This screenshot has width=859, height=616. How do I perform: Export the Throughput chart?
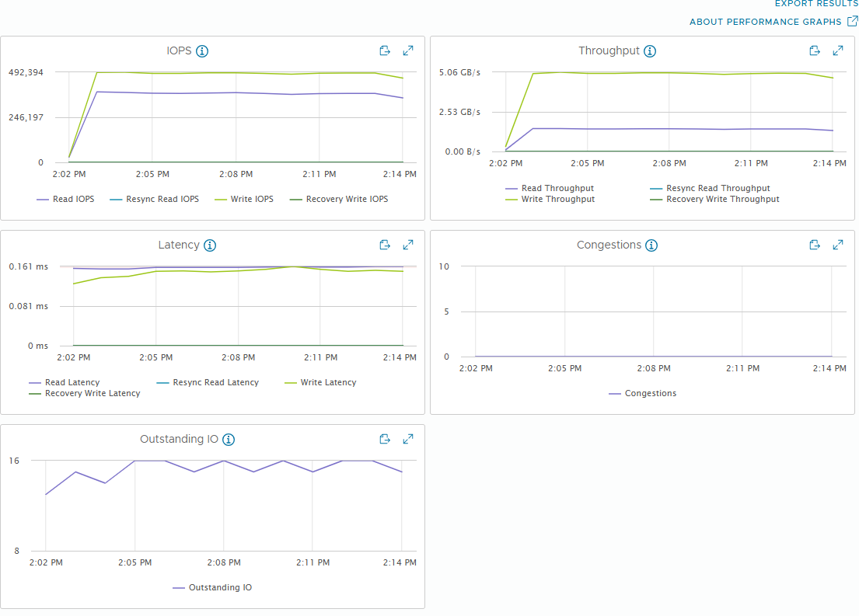(815, 51)
